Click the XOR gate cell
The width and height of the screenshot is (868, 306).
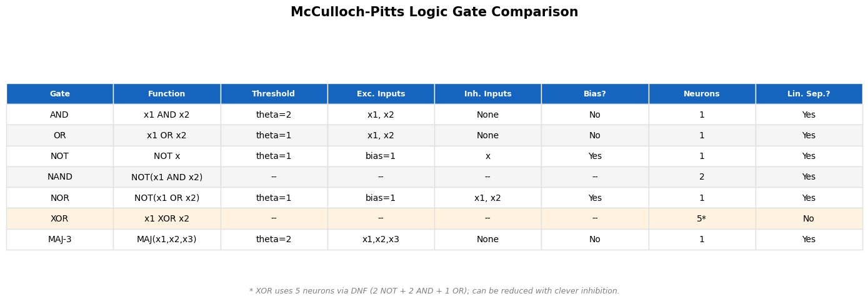click(60, 218)
